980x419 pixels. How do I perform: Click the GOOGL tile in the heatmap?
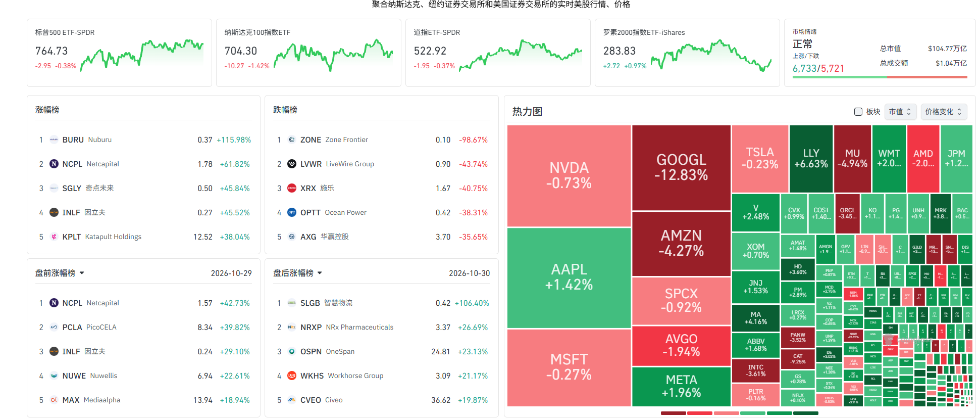[681, 168]
